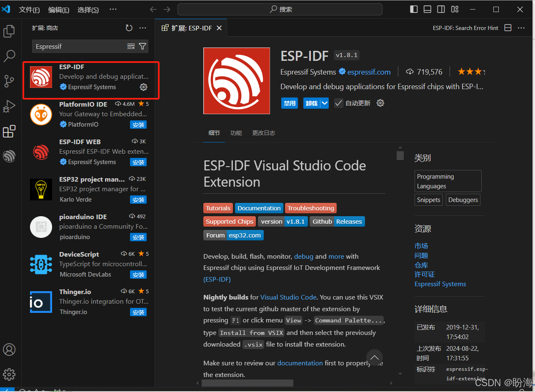Viewport: 535px width, 392px height.
Task: Switch to the 更改日志 changelog tab
Action: [x=263, y=133]
